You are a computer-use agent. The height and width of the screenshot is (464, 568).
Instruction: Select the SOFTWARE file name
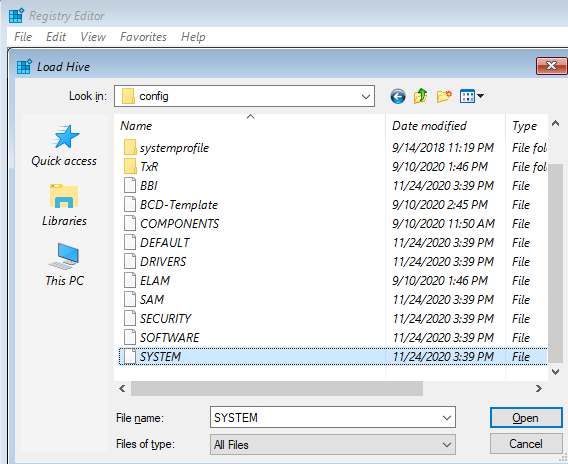pyautogui.click(x=170, y=338)
